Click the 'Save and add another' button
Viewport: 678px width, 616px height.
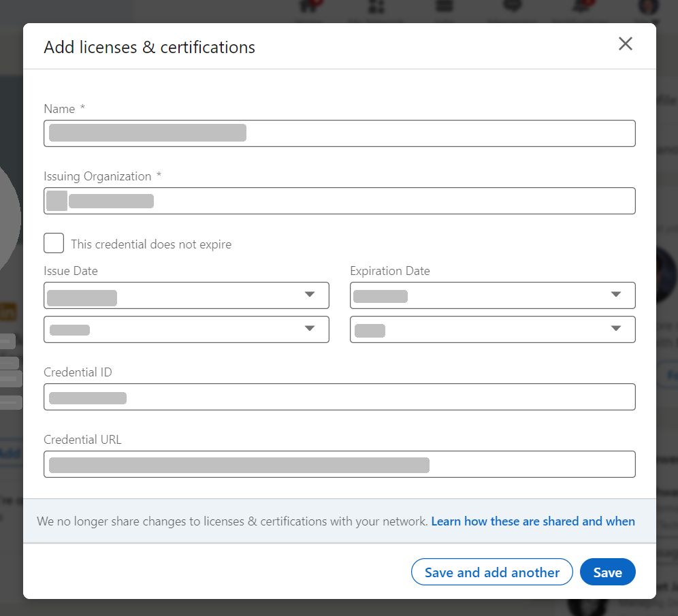coord(492,572)
